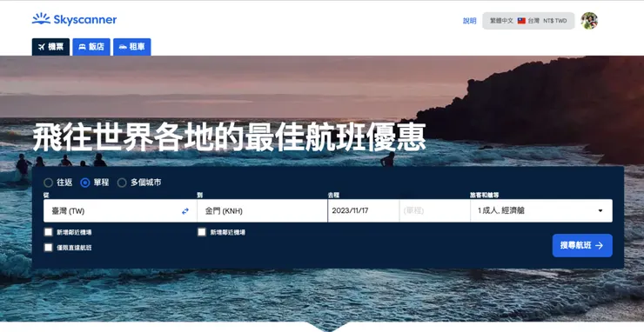Select the 往返 round-trip option

coord(49,183)
